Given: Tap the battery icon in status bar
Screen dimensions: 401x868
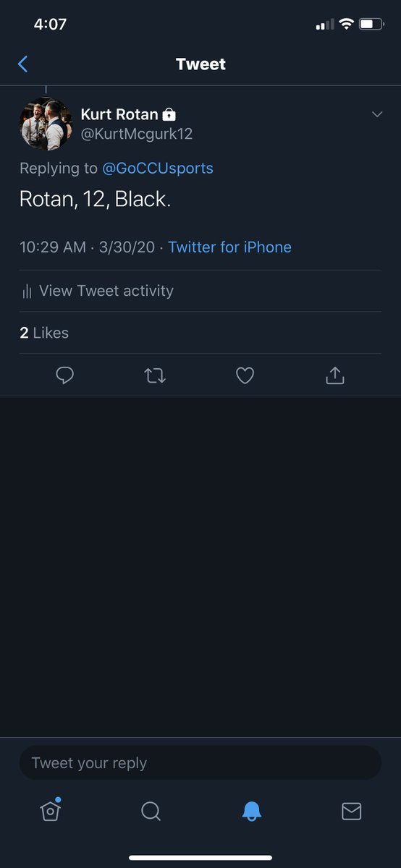Looking at the screenshot, I should tap(371, 25).
